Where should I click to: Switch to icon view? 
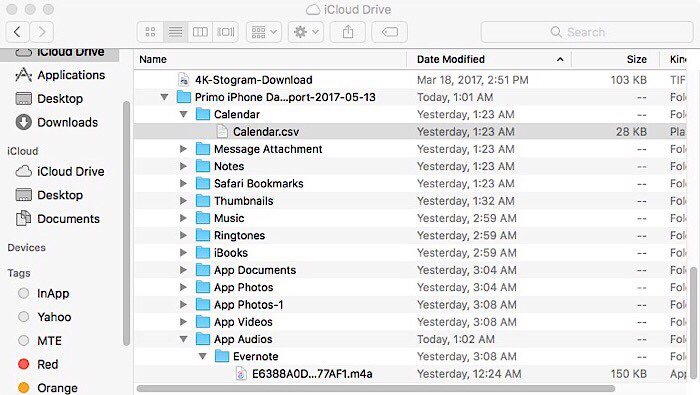click(x=150, y=32)
